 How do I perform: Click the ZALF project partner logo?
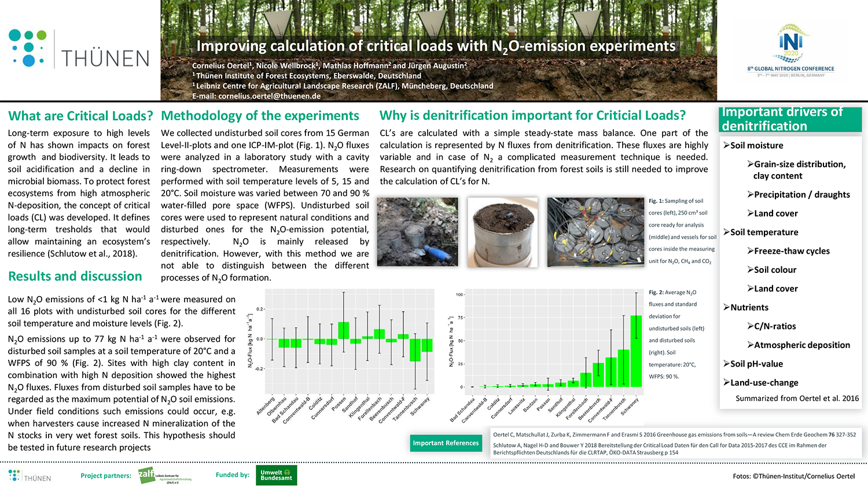click(165, 475)
